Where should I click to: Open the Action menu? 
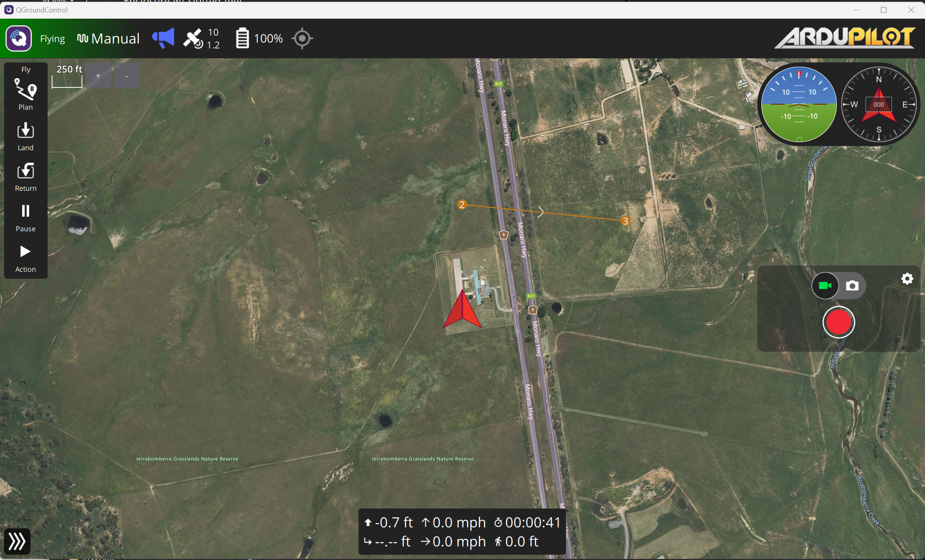coord(26,258)
